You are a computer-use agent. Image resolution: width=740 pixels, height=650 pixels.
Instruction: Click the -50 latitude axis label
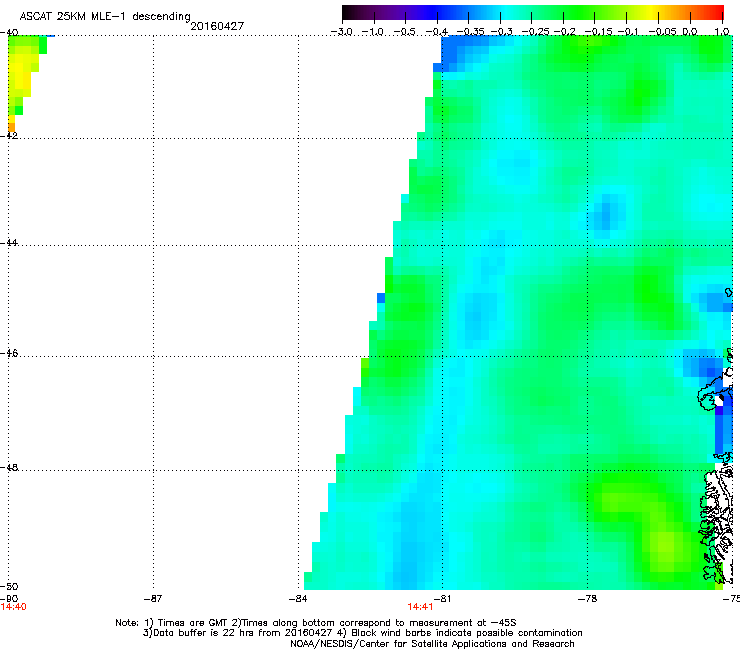(9, 586)
